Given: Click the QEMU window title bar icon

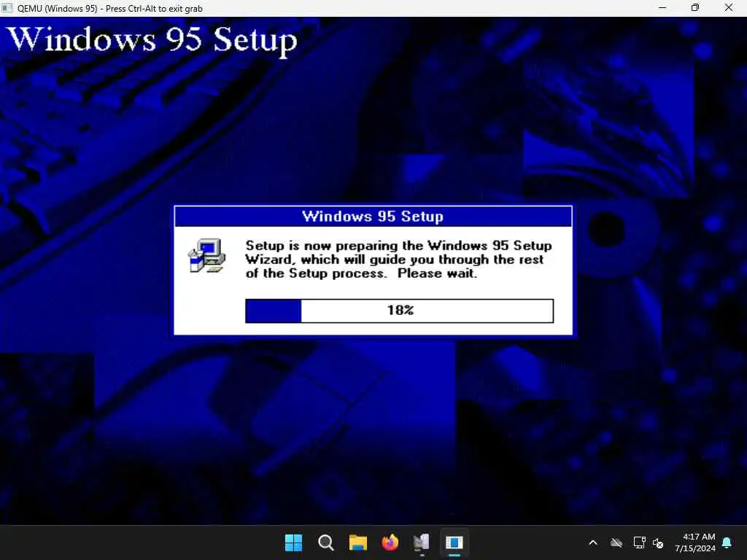Looking at the screenshot, I should pyautogui.click(x=7, y=8).
